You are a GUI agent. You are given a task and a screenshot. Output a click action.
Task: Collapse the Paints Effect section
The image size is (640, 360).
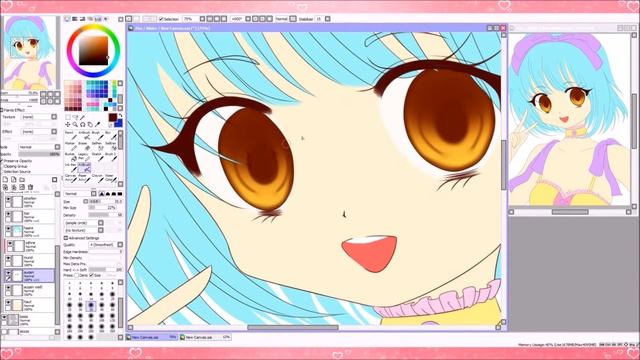pos(1,110)
